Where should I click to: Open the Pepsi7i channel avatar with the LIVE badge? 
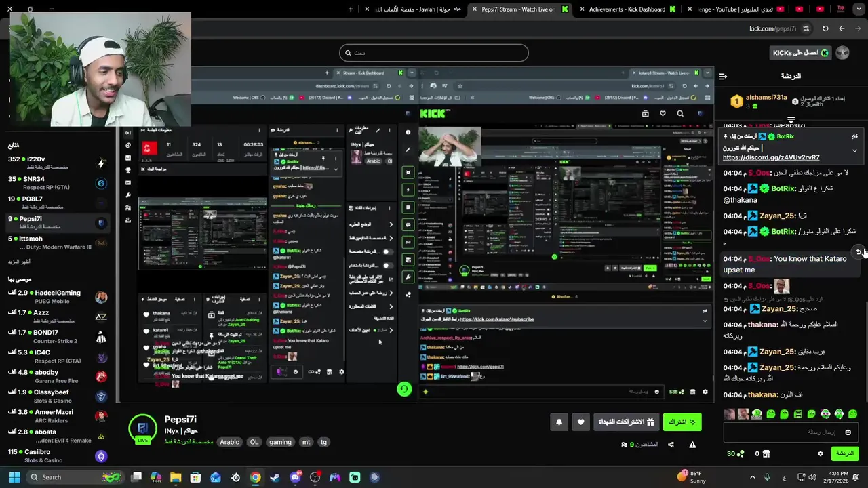[142, 429]
